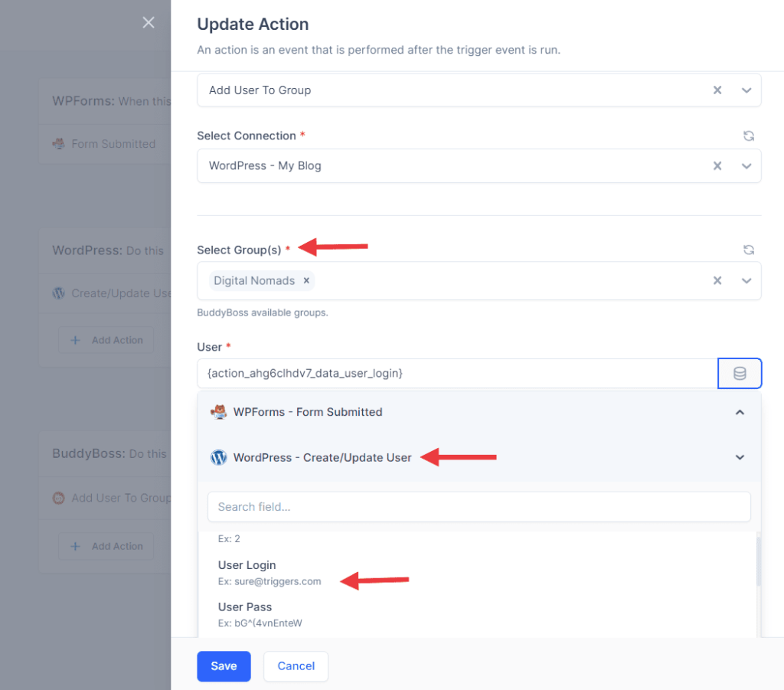Open the Add User To Group dropdown

coord(746,90)
